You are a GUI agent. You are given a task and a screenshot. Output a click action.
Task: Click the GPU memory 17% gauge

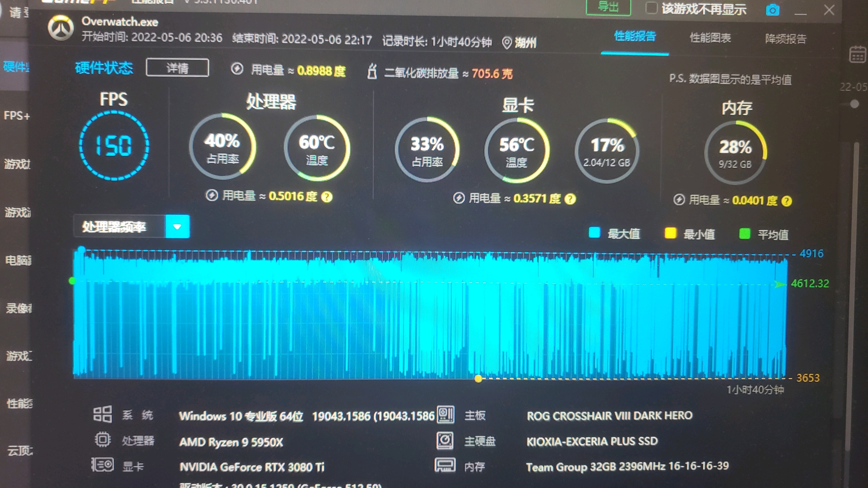(607, 151)
